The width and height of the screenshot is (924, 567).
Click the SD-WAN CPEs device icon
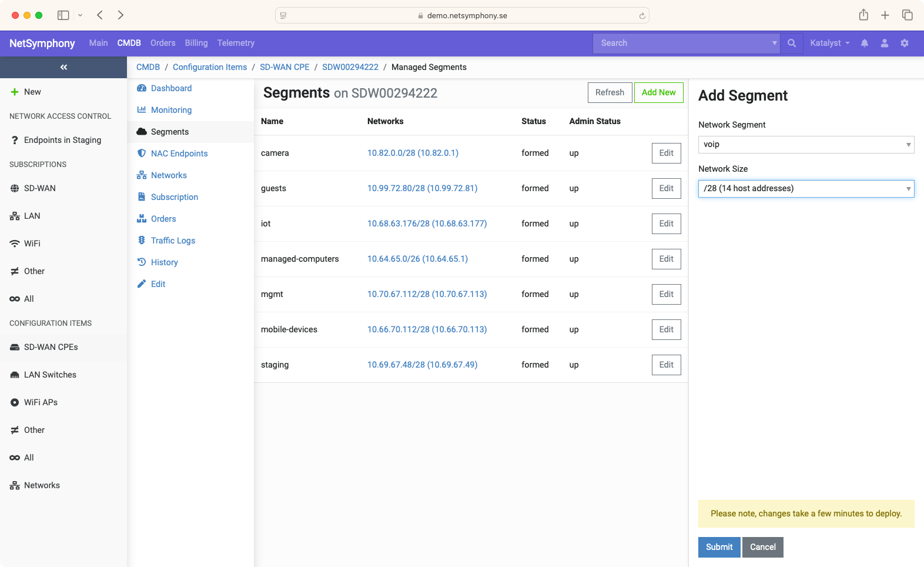click(15, 347)
